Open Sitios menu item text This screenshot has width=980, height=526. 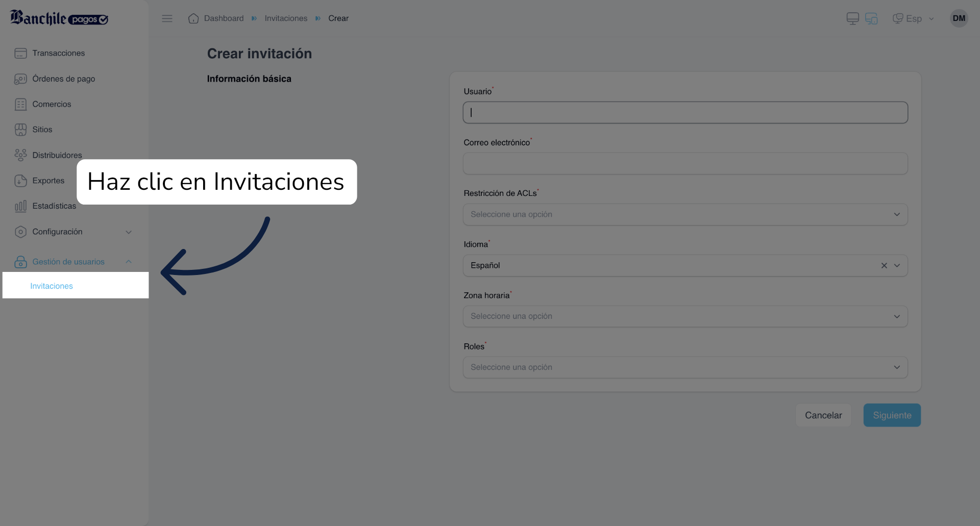(42, 130)
